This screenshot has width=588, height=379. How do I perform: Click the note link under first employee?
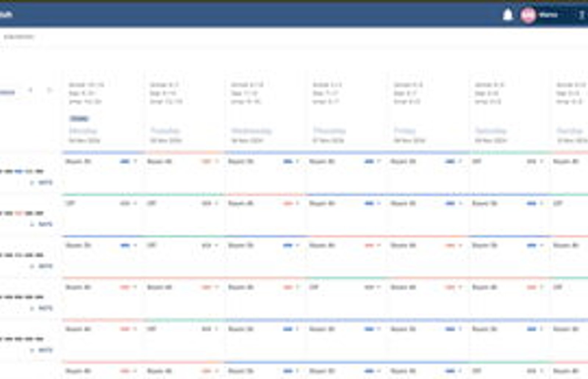[46, 183]
